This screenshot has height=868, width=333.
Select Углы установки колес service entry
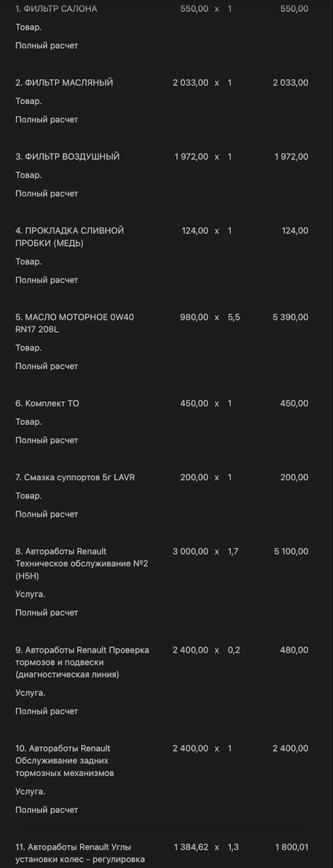80,853
